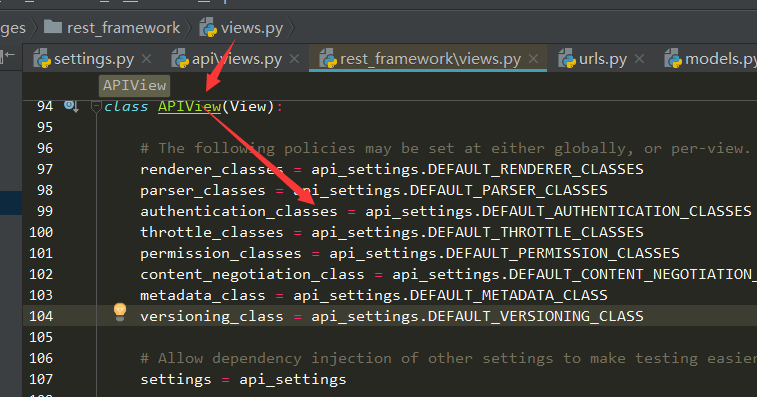Click the APIView sticky breadcrumb label

pos(134,85)
